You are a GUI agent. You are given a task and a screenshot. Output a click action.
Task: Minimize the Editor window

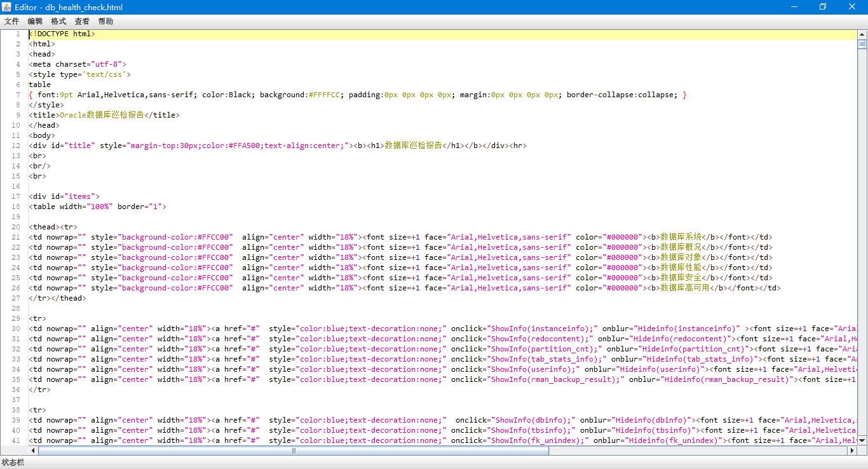tap(794, 7)
